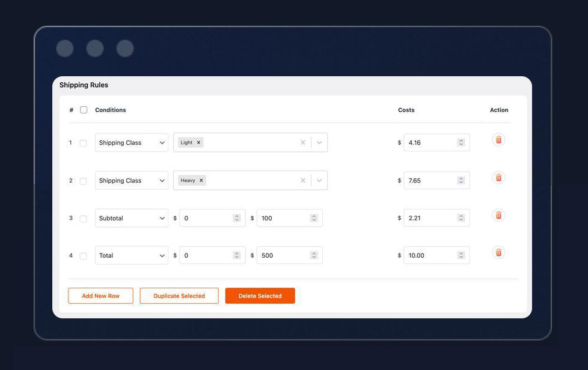Delete rule 1 using its trash icon

pos(498,140)
